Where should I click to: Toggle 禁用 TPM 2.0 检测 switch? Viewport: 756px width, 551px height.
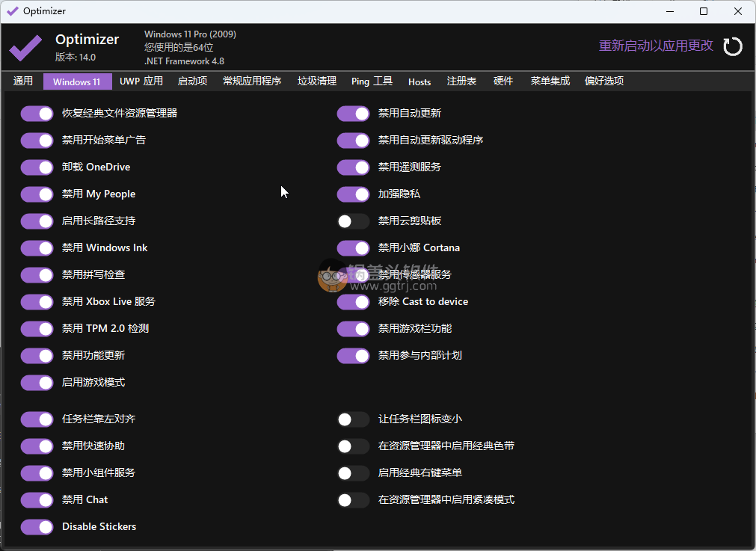pos(37,329)
